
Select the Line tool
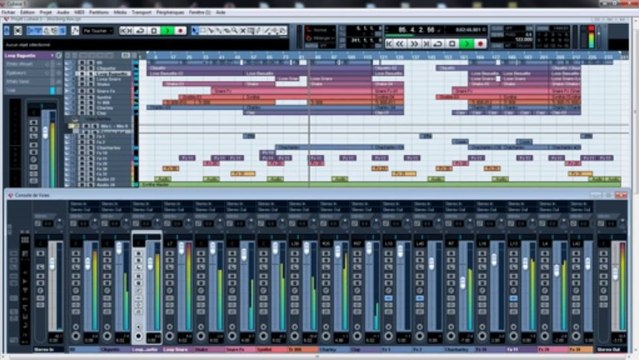click(x=267, y=31)
